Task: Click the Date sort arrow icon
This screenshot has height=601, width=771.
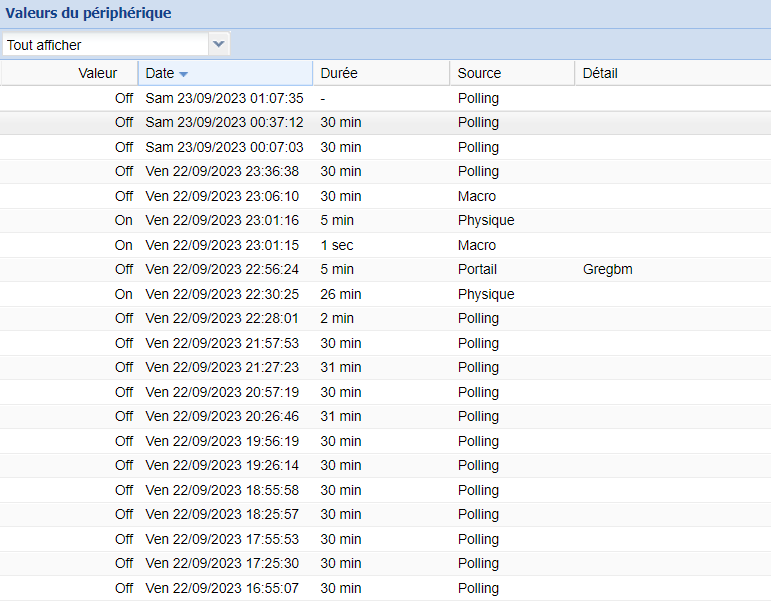Action: tap(183, 74)
